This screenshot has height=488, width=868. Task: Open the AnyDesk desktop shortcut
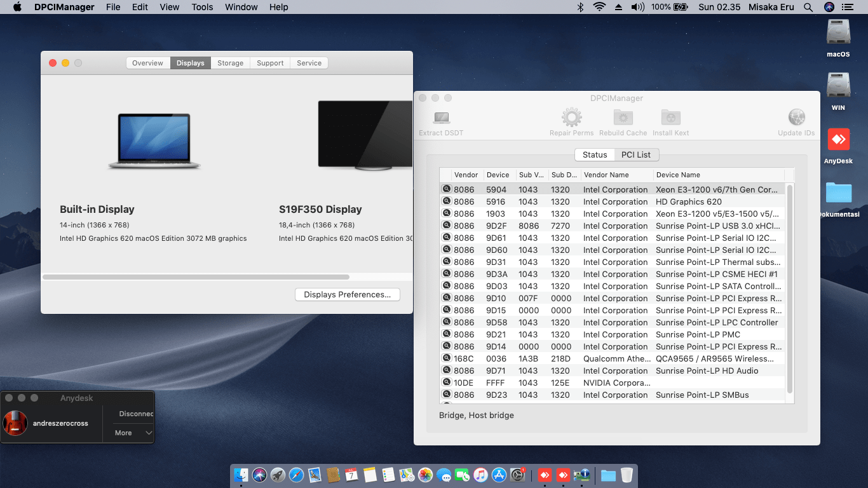click(x=838, y=140)
